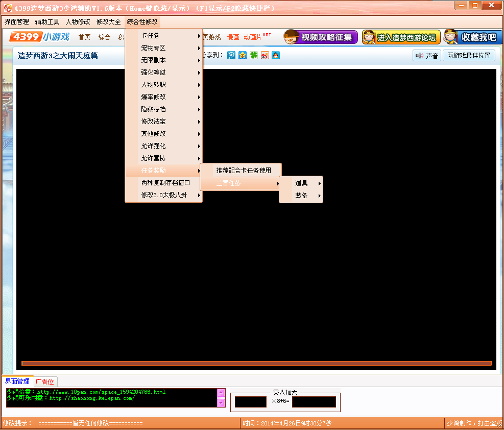Click status bar time text

(x=286, y=423)
